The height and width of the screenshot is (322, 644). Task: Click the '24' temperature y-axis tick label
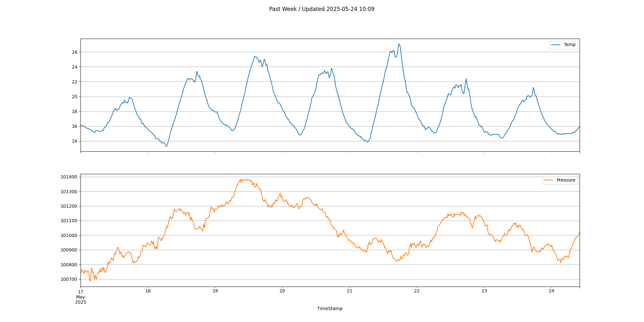[75, 67]
